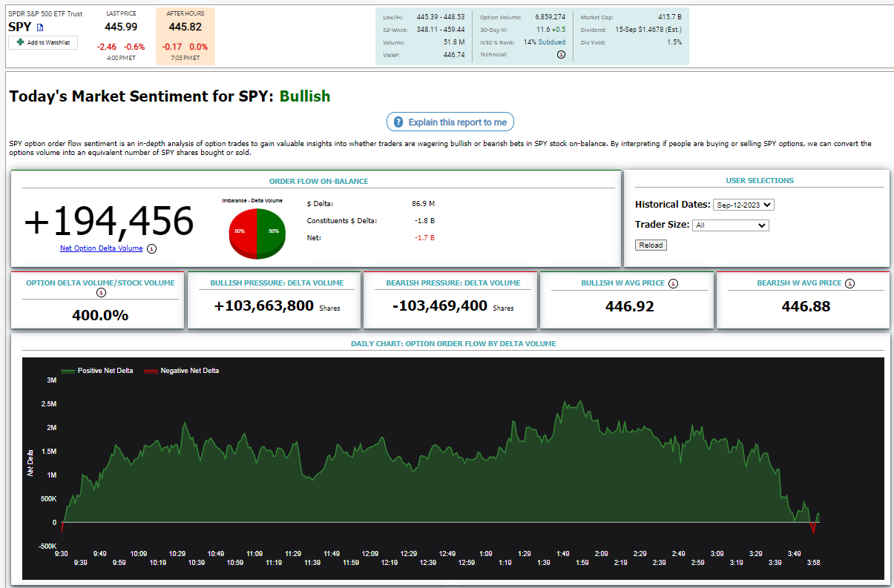Image resolution: width=894 pixels, height=588 pixels.
Task: Click the 400.0% delta volume ratio
Action: [100, 315]
